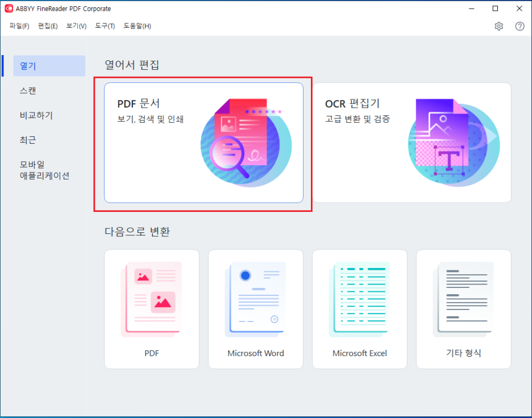Viewport: 532px width, 418px height.
Task: Open the PDF 문서 card
Action: [203, 143]
